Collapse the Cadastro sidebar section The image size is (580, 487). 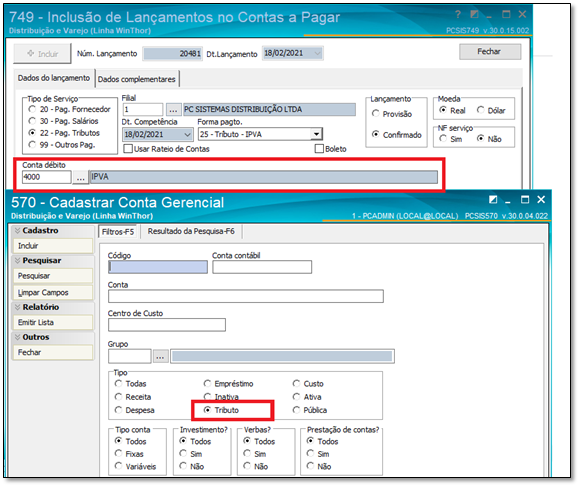17,231
